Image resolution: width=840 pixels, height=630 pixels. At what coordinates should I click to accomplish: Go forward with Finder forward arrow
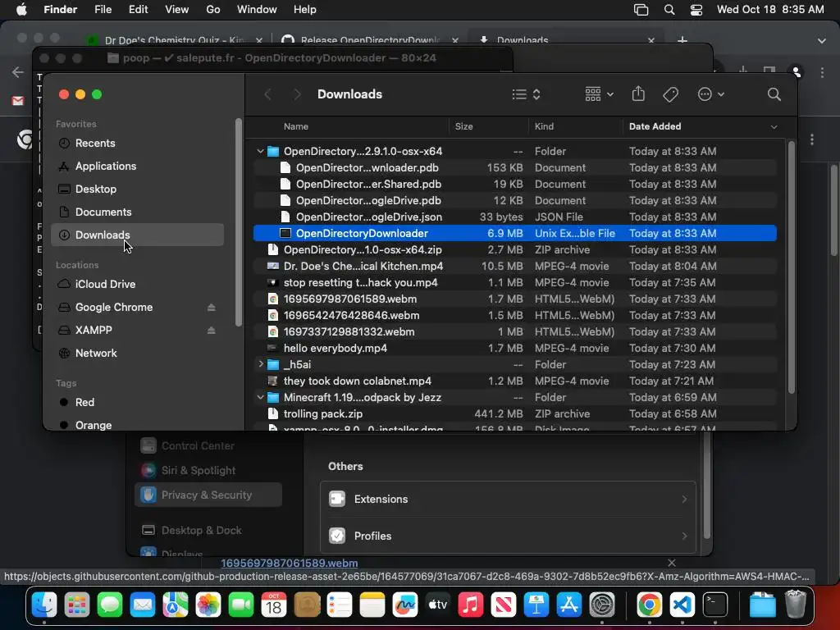click(297, 95)
